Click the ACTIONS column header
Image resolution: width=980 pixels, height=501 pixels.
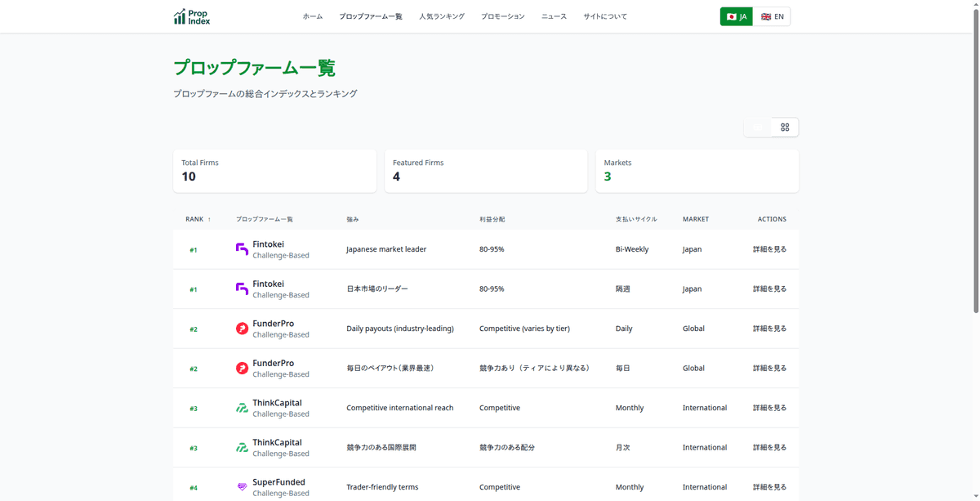point(772,219)
